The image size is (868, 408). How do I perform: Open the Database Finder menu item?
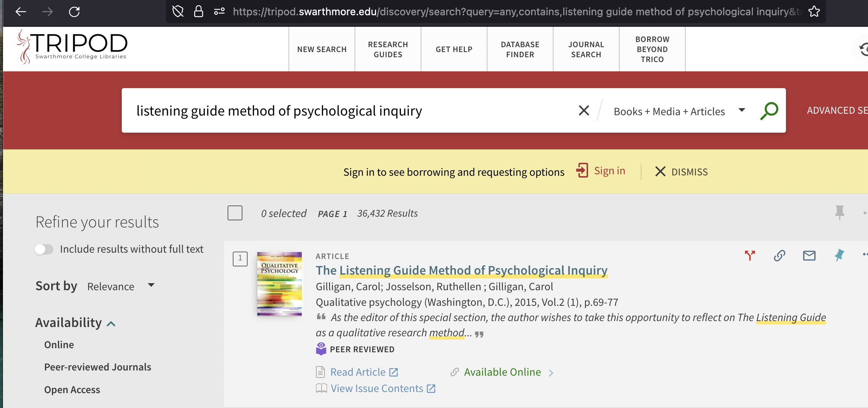[x=520, y=49]
